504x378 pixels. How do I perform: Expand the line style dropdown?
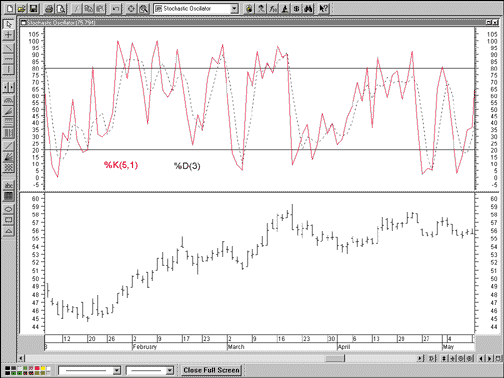[116, 370]
